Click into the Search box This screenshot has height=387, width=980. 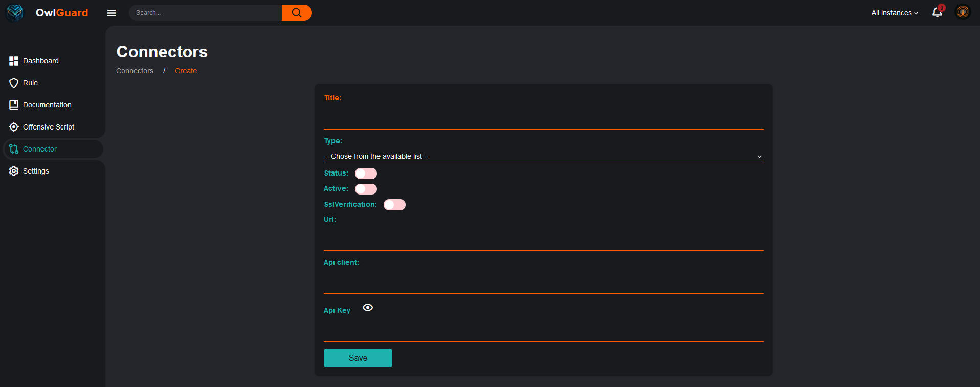click(206, 13)
